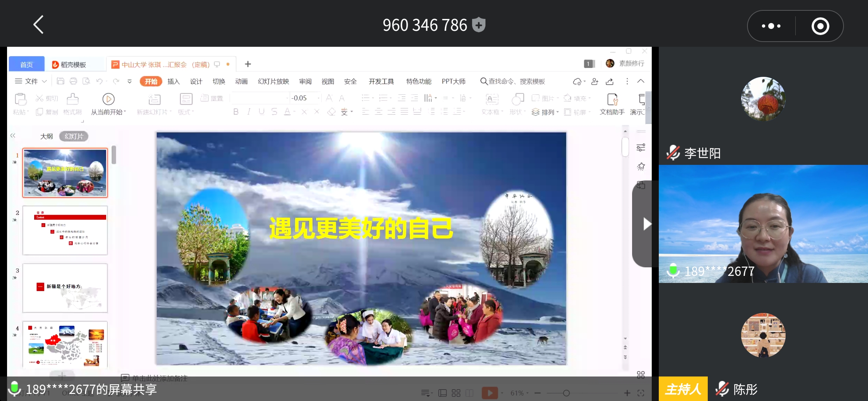This screenshot has width=868, height=401.
Task: Click red slideshow play button in status bar
Action: (490, 393)
